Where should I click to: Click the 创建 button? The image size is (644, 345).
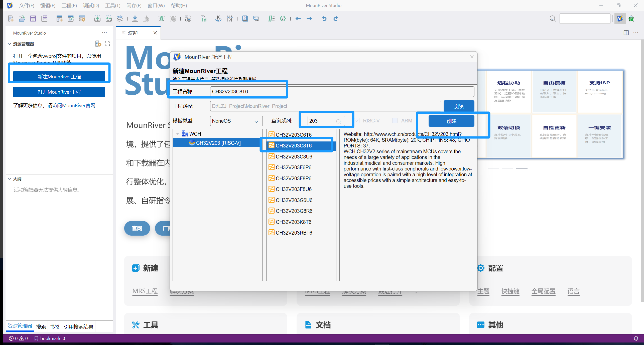pos(451,121)
